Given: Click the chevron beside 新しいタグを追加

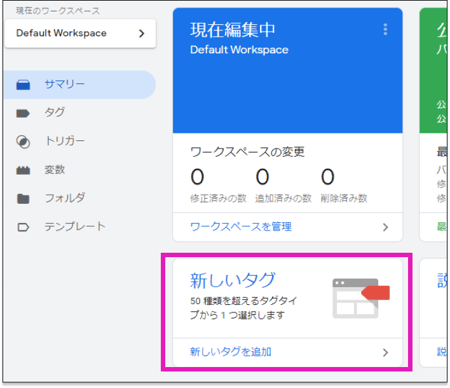Looking at the screenshot, I should click(385, 352).
